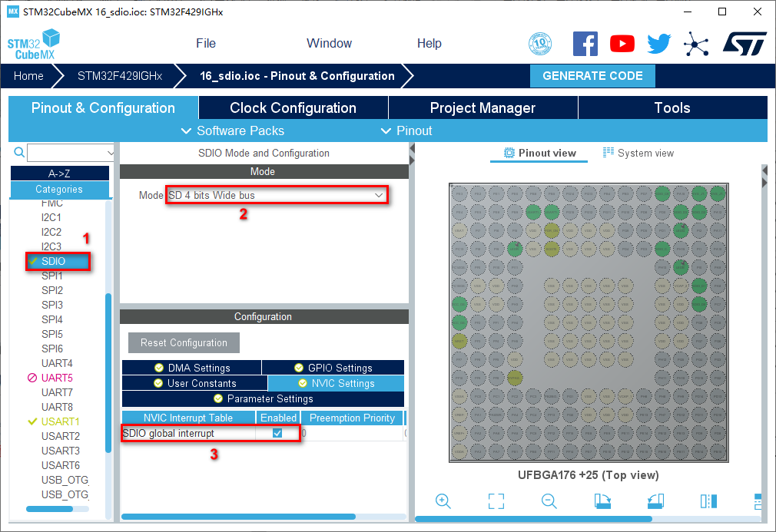The height and width of the screenshot is (532, 776).
Task: Open the ST YouTube channel icon
Action: 622,44
